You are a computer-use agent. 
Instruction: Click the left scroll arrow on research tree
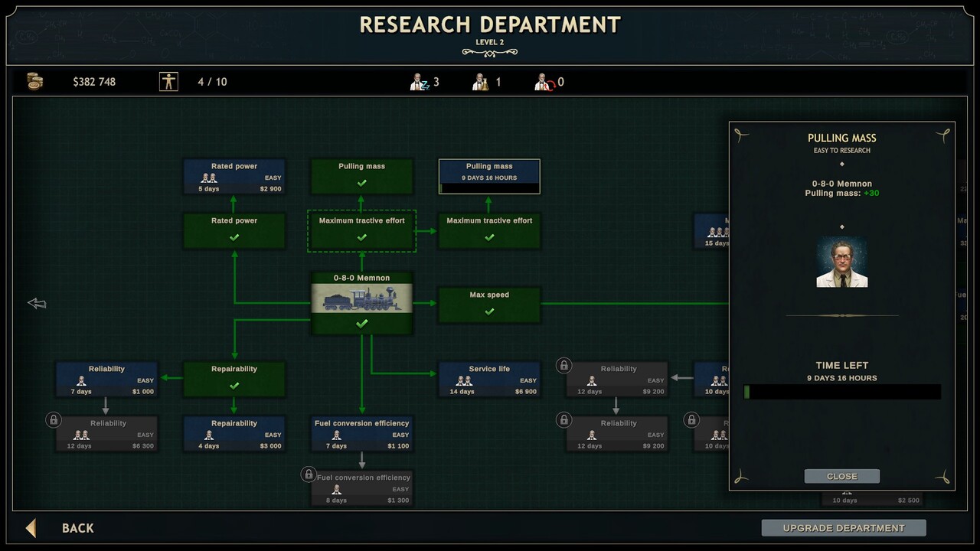[x=37, y=304]
